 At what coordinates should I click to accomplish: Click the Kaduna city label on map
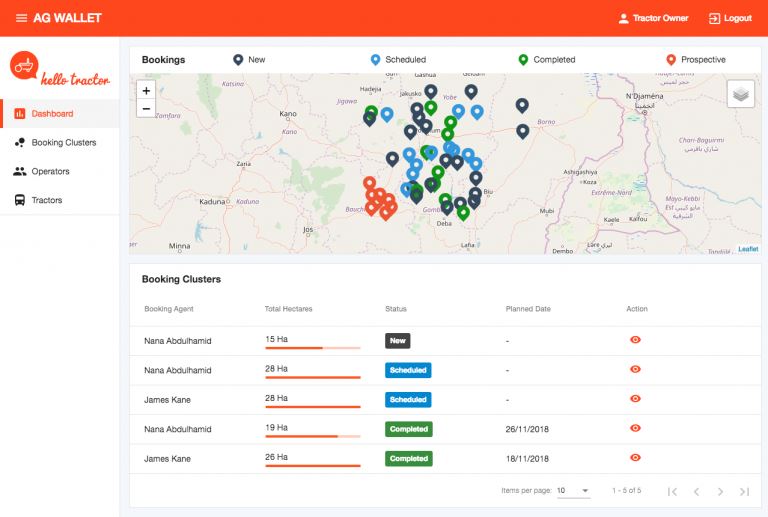(x=212, y=202)
